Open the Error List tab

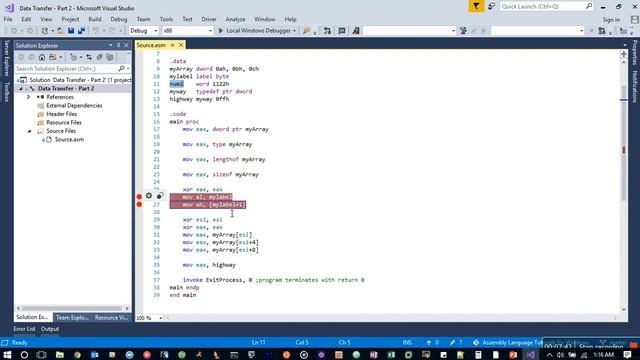(24, 329)
